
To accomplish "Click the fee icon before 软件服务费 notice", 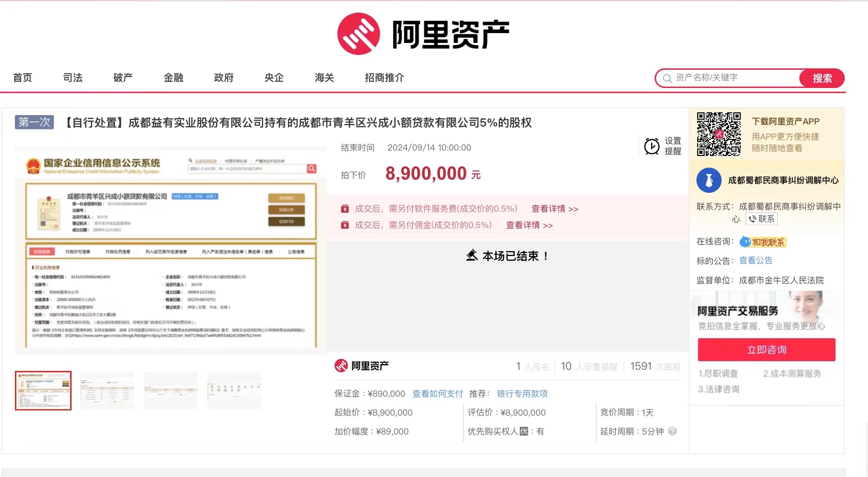I will [345, 209].
